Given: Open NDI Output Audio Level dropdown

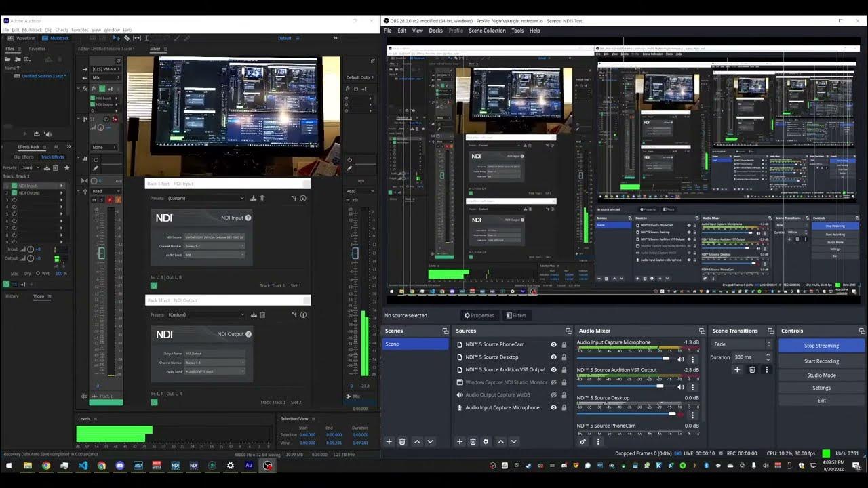Looking at the screenshot, I should 214,371.
